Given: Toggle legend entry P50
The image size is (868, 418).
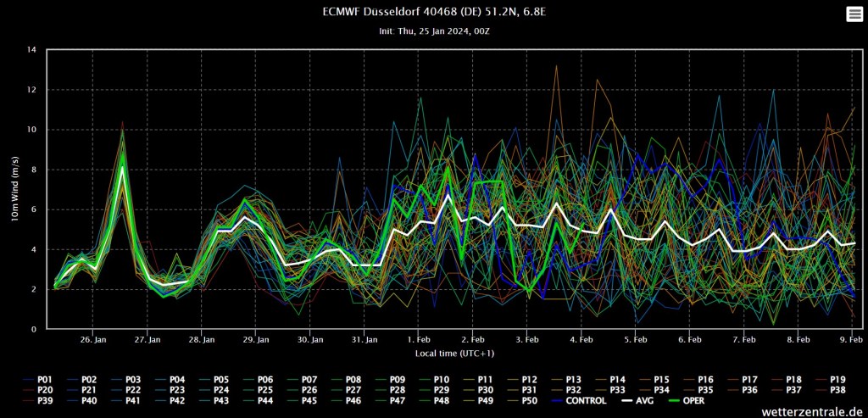Looking at the screenshot, I should point(530,401).
